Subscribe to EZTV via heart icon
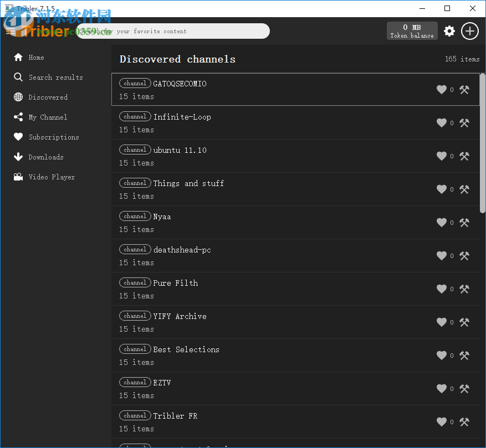 (441, 389)
